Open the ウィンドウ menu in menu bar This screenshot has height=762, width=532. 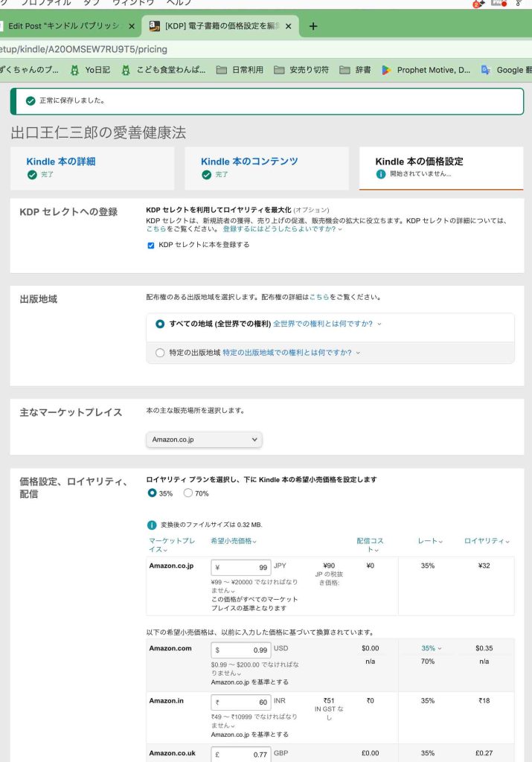(133, 2)
